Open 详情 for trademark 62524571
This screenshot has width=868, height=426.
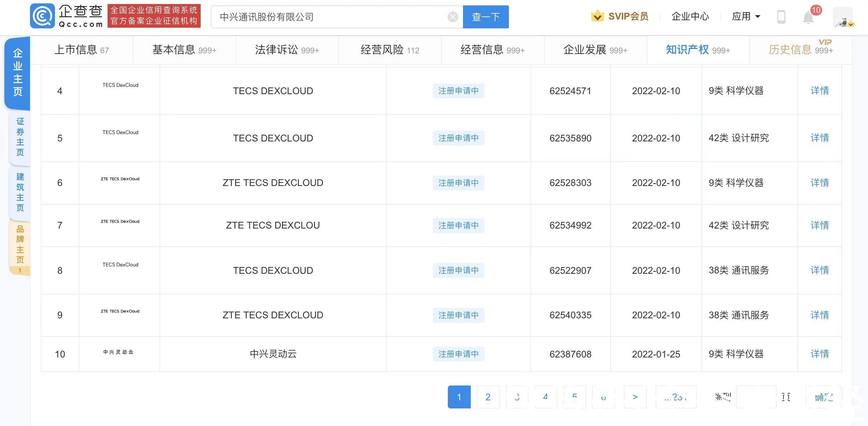(x=819, y=91)
